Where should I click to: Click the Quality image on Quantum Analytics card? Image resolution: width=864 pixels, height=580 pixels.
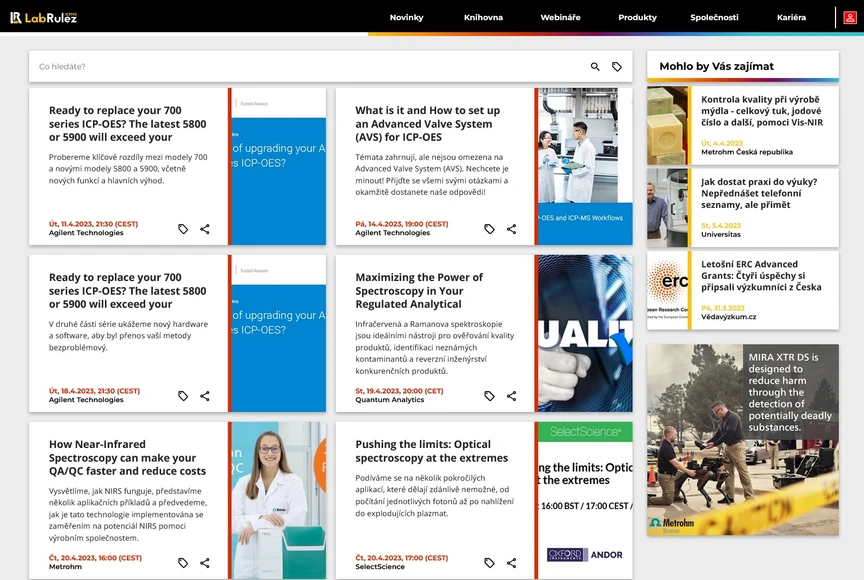click(585, 333)
